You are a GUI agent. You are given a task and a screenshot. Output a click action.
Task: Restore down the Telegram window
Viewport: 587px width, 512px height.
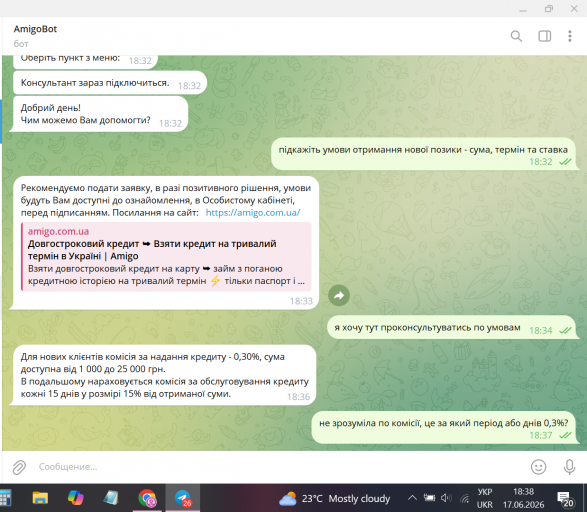click(548, 9)
